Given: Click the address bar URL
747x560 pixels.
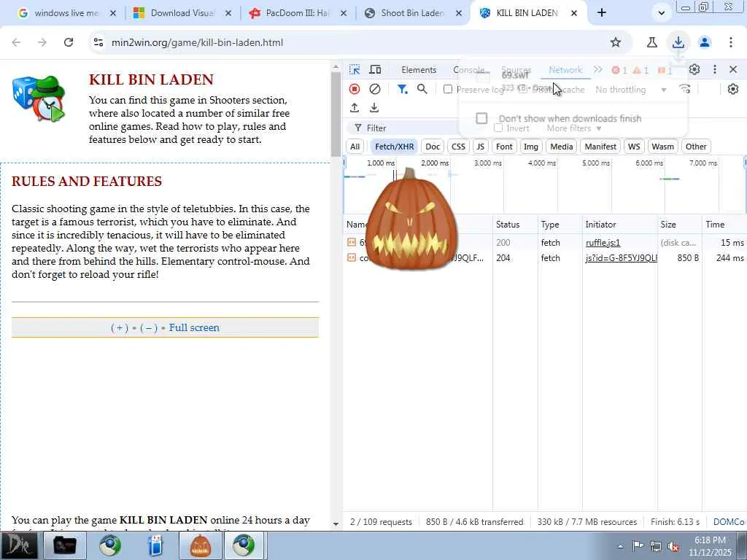Looking at the screenshot, I should pyautogui.click(x=197, y=42).
